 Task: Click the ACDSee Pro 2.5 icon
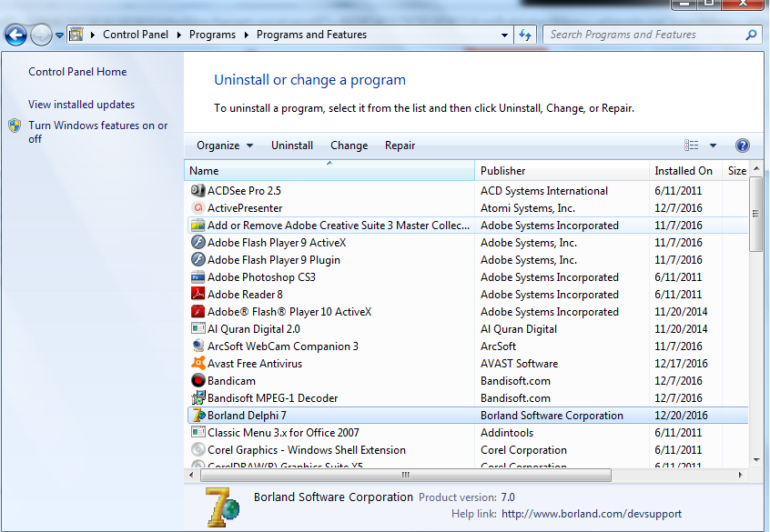pos(198,190)
